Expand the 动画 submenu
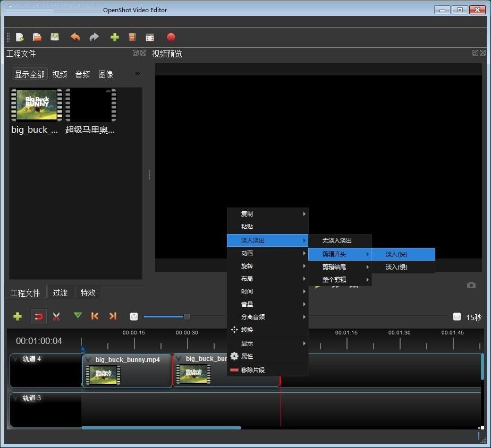Screen dimensions: 491x448 [267, 253]
